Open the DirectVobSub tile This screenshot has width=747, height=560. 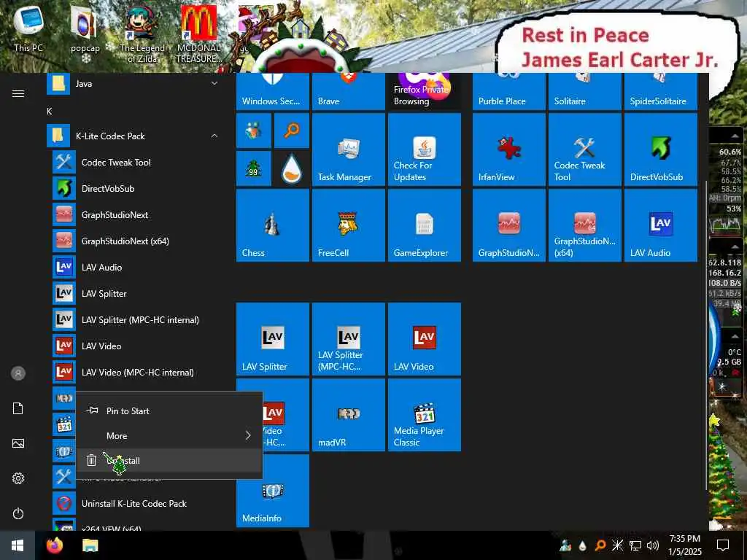(x=660, y=149)
